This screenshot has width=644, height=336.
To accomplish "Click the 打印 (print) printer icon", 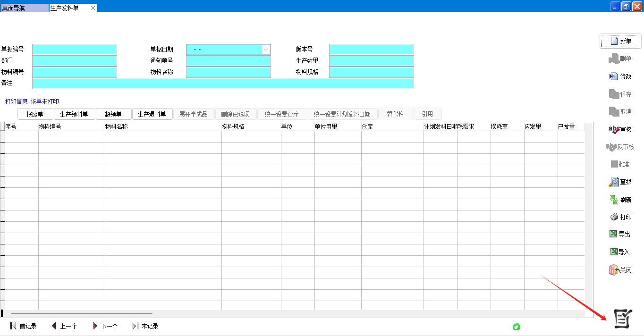I will 614,217.
